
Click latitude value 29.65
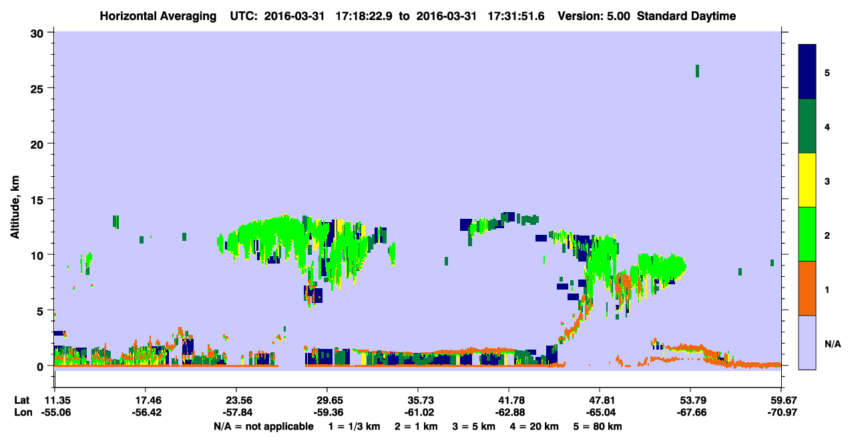coord(327,400)
